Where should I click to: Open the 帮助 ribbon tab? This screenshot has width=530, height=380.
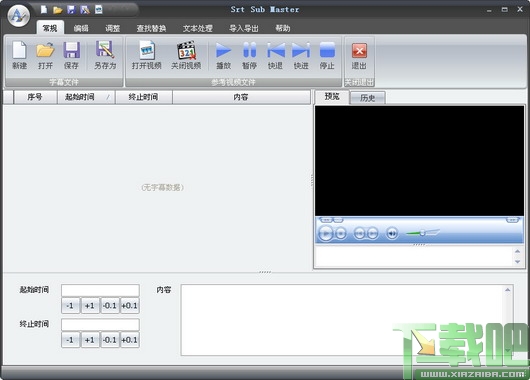click(283, 28)
